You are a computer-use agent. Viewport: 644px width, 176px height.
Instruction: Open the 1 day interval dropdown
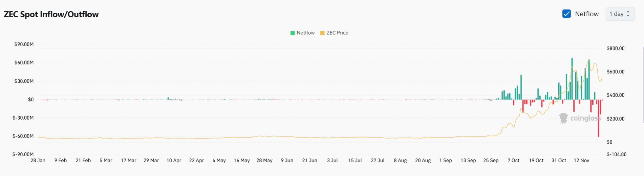point(619,14)
